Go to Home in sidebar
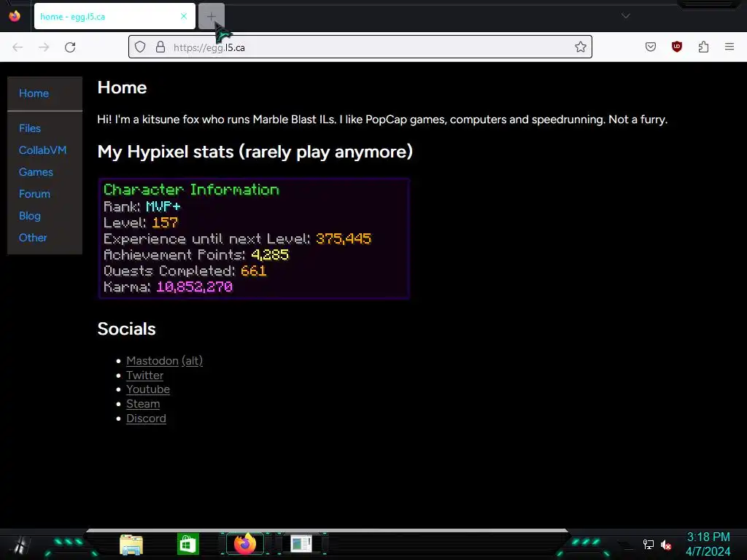This screenshot has height=560, width=747. 34,93
